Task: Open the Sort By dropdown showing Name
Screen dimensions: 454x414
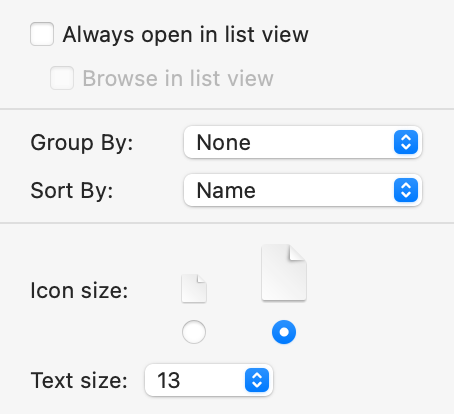Action: [303, 190]
